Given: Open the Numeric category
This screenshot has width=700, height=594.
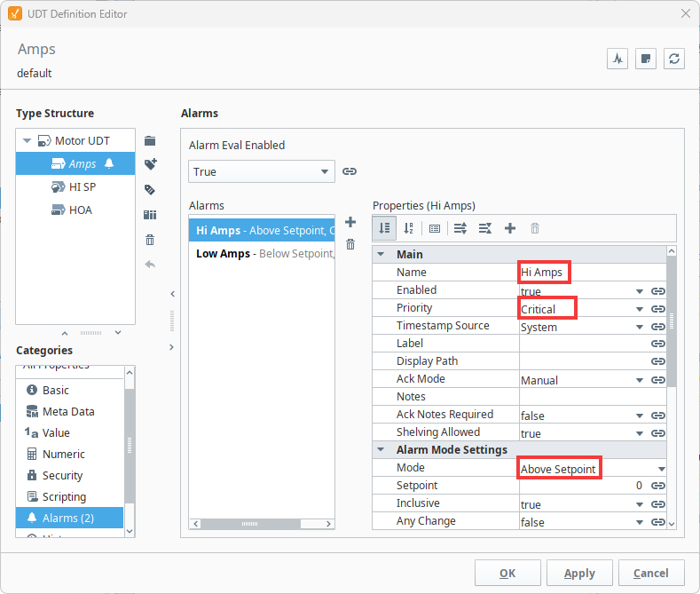Looking at the screenshot, I should pos(69,454).
